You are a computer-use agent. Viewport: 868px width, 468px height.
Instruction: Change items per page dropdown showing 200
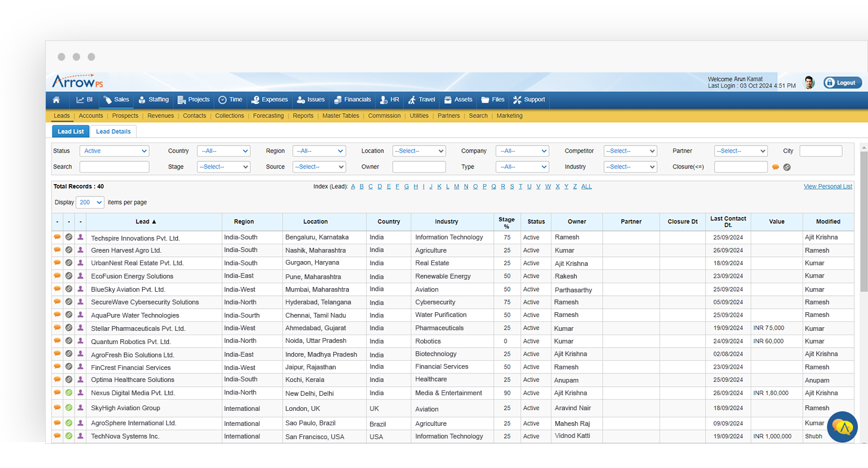click(x=90, y=202)
